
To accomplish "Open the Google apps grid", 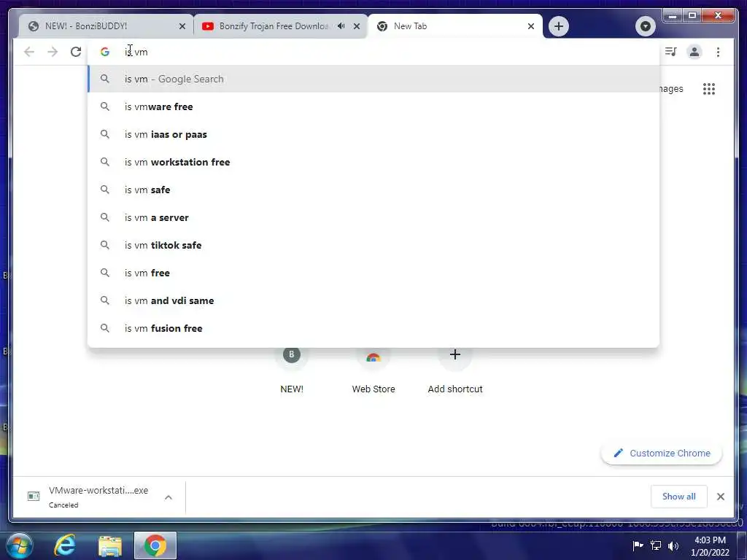I will (x=709, y=89).
